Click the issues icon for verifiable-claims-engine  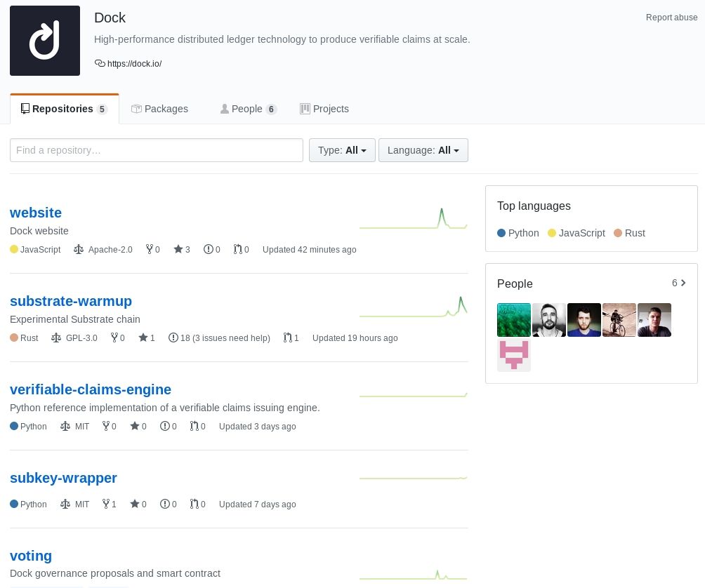tap(165, 426)
